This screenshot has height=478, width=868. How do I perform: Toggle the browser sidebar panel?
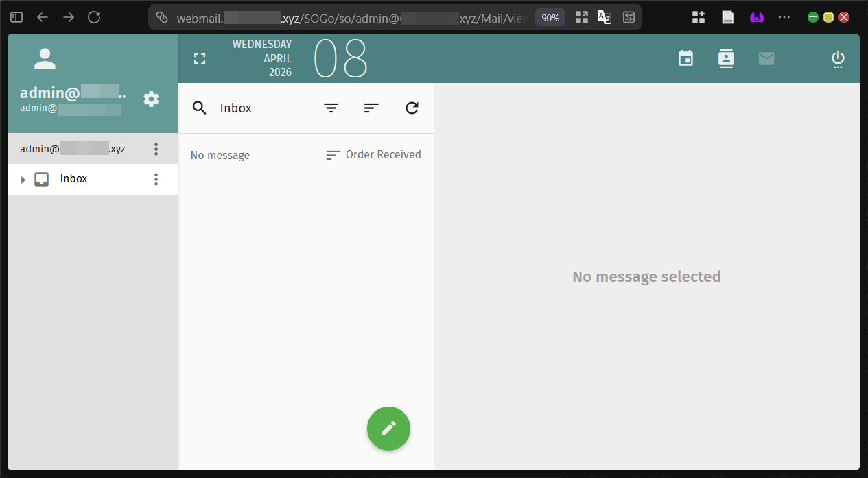pos(17,17)
